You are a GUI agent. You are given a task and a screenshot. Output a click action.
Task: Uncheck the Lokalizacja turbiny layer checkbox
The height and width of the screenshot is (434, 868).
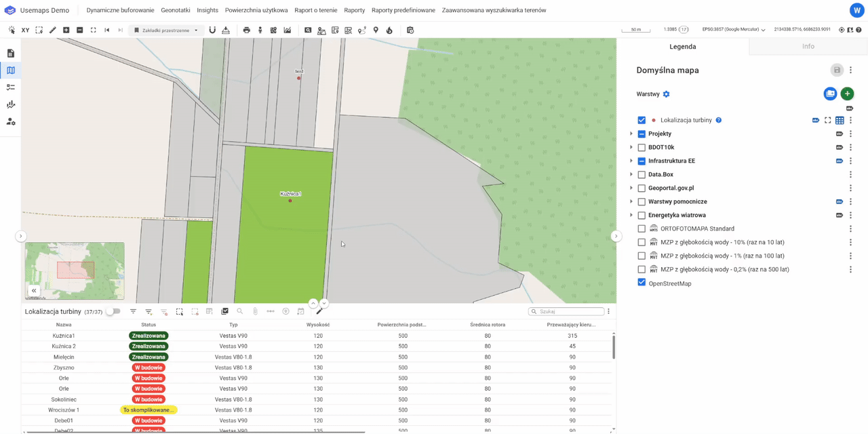[642, 120]
